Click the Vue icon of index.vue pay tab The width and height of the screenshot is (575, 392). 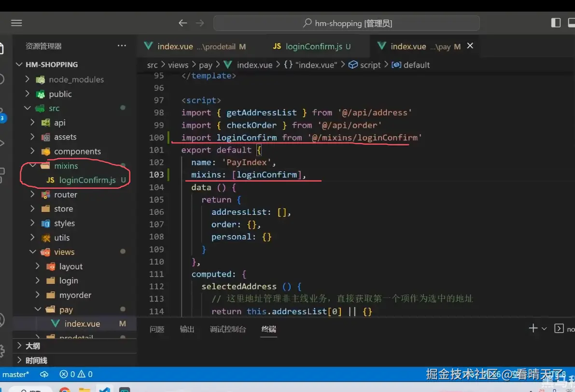382,46
